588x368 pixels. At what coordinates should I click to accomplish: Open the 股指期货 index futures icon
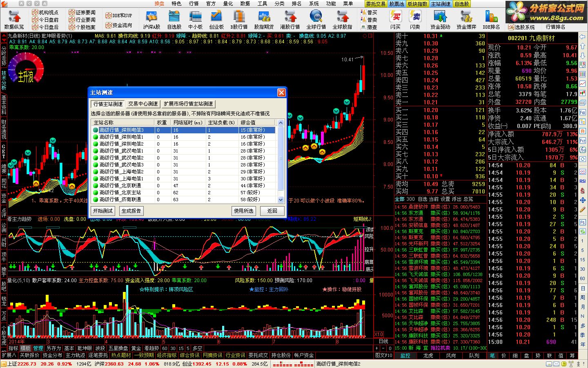coord(264,20)
